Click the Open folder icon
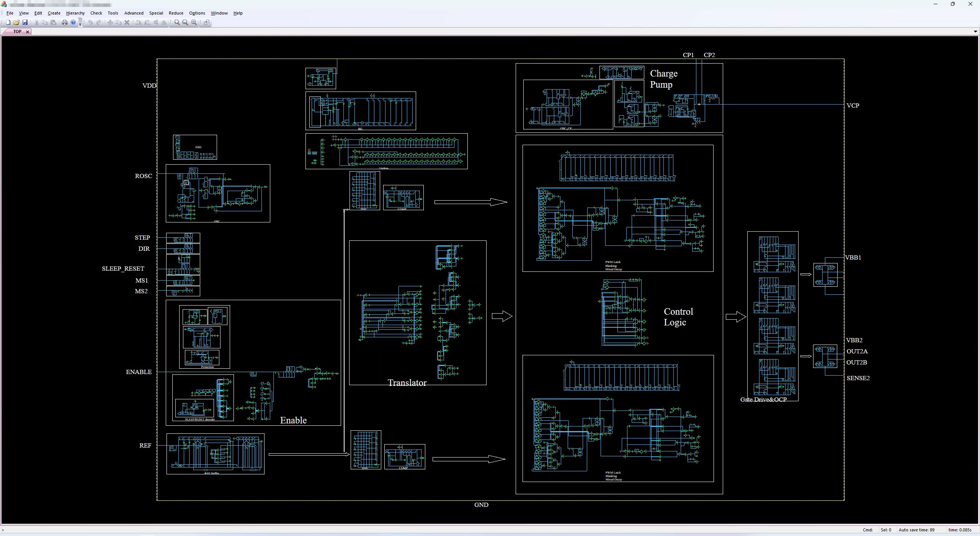The image size is (980, 536). pos(16,23)
